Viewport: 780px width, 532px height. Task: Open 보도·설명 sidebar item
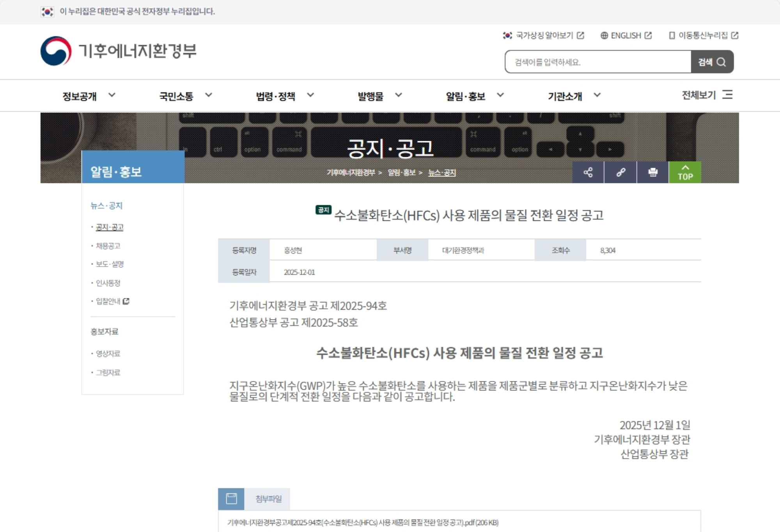click(x=110, y=264)
